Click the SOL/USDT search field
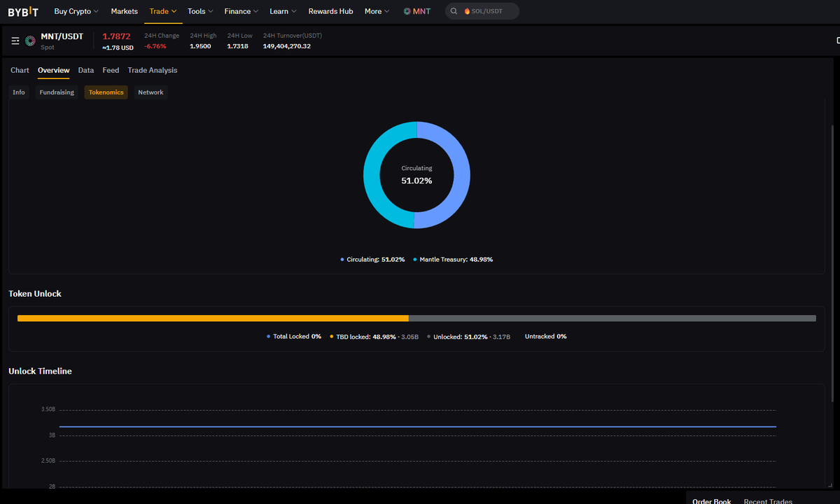Screen dimensions: 840x504 pyautogui.click(x=482, y=11)
